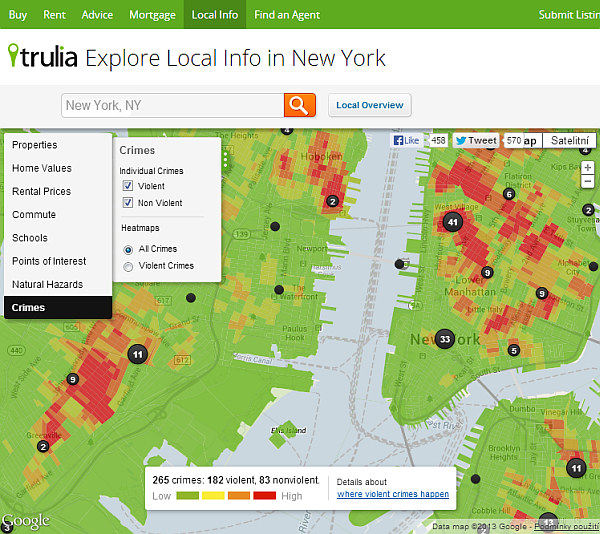The width and height of the screenshot is (600, 534).
Task: Zoom out with the map minus button
Action: (588, 181)
